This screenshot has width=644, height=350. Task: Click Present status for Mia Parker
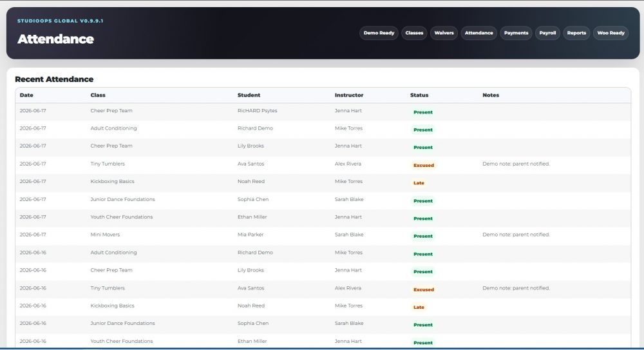click(x=423, y=236)
